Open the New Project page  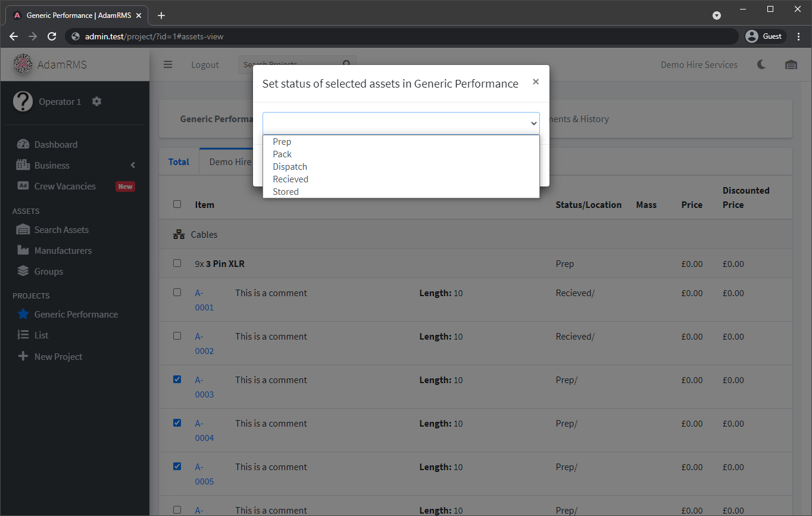tap(58, 356)
